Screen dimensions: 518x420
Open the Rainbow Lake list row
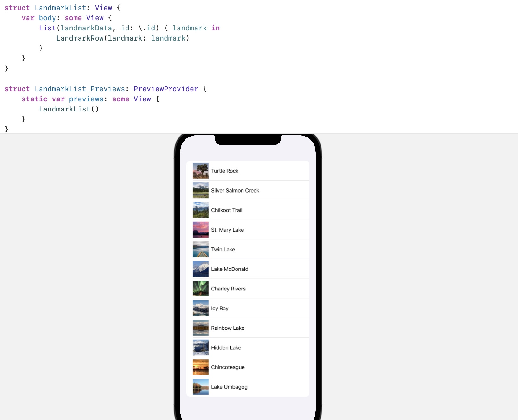tap(248, 328)
